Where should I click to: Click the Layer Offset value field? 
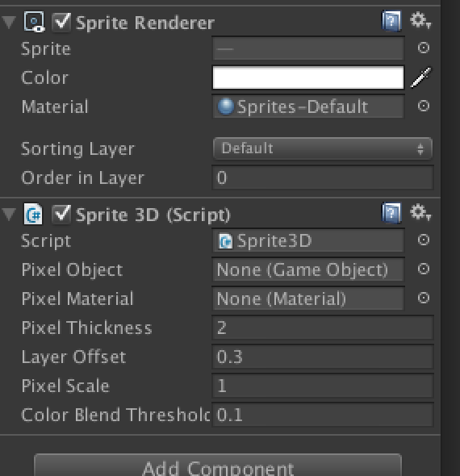[323, 357]
